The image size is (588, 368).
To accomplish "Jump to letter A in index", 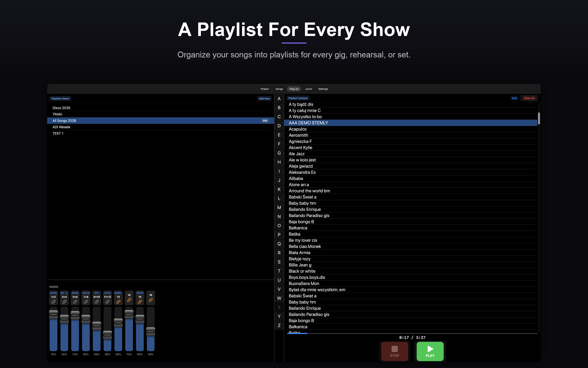I will click(279, 99).
